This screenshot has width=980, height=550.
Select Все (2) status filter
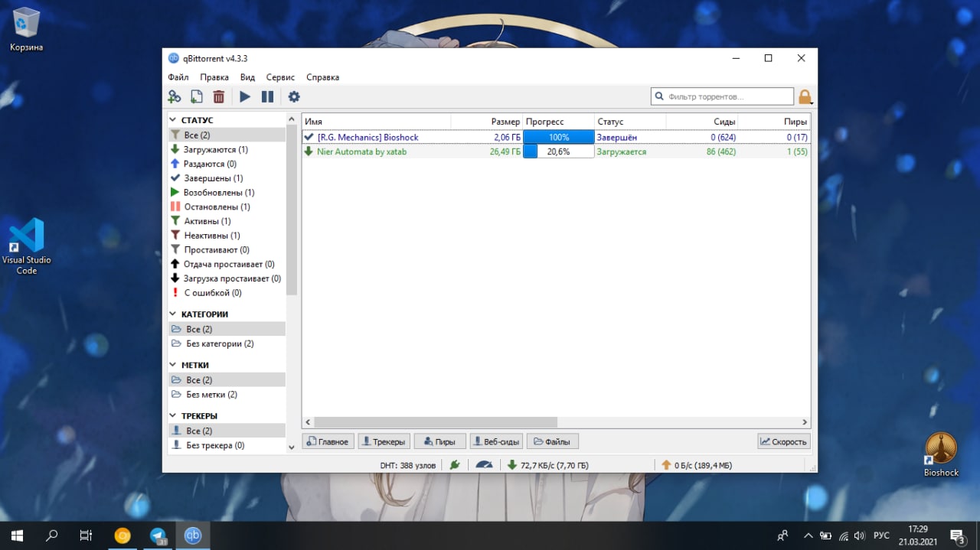tap(227, 135)
